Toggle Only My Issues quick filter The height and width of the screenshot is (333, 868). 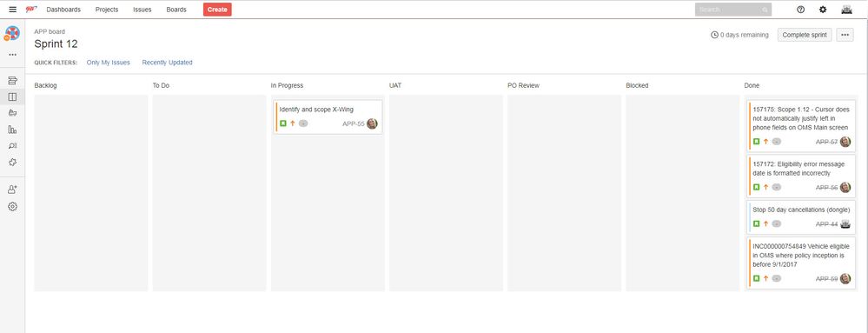coord(109,63)
